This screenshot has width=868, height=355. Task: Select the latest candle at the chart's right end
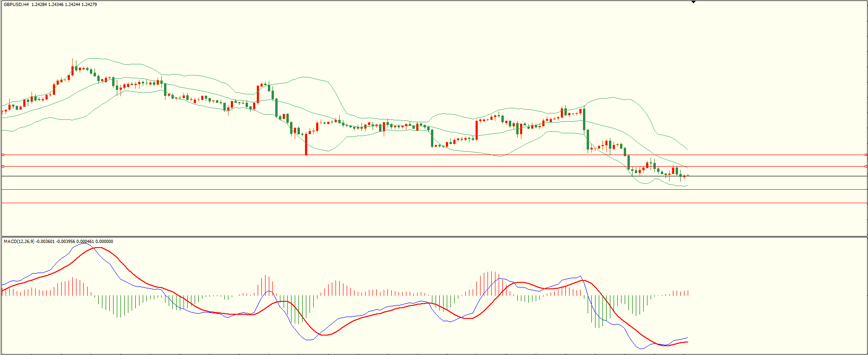coord(688,175)
